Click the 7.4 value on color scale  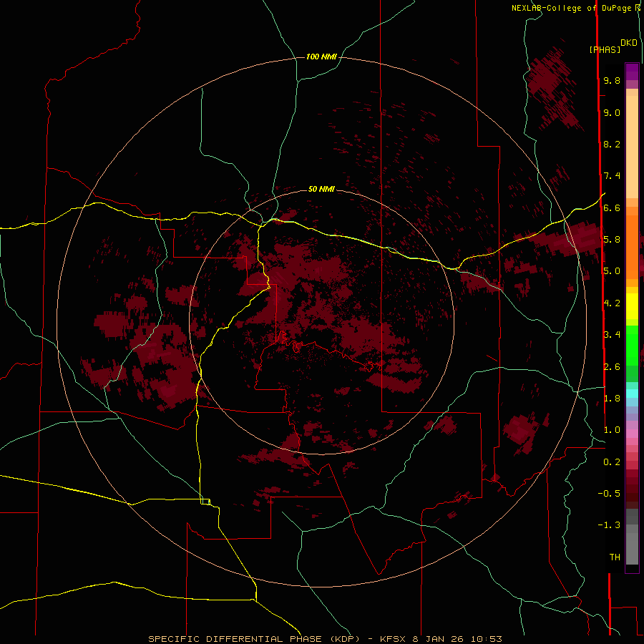point(612,176)
